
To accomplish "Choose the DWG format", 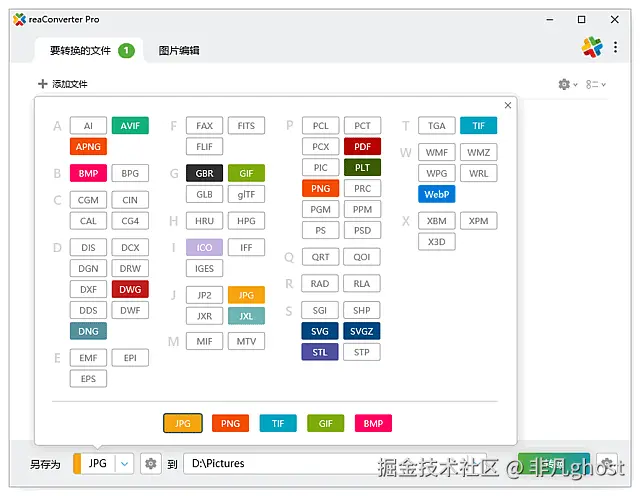I will pyautogui.click(x=130, y=289).
